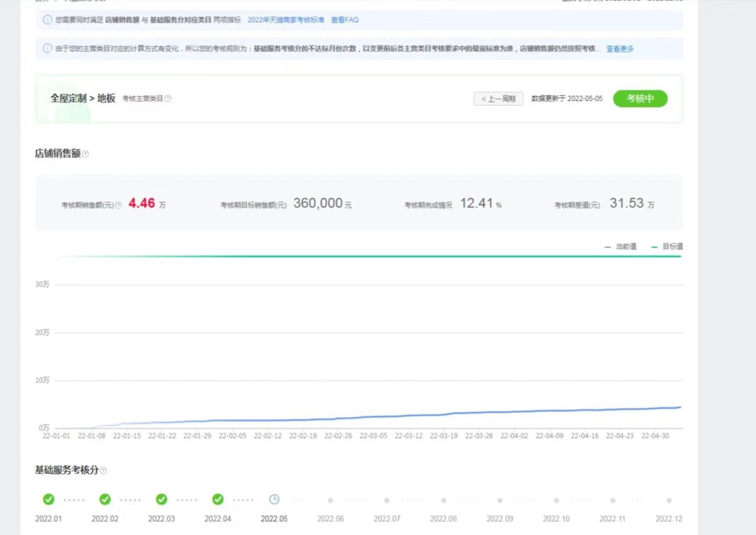Click the 10万 y-axis label
This screenshot has height=535, width=756.
(x=42, y=380)
